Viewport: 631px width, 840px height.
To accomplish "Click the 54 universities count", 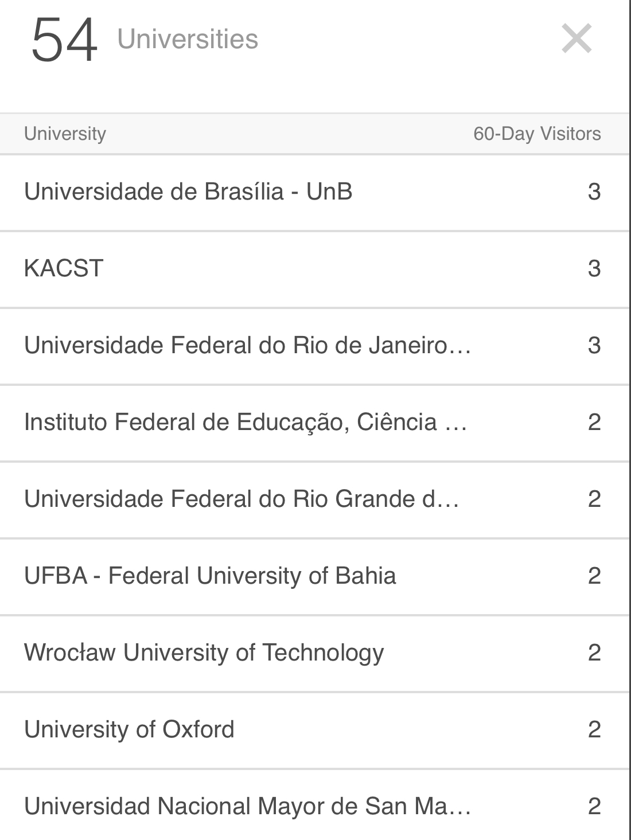I will 64,39.
